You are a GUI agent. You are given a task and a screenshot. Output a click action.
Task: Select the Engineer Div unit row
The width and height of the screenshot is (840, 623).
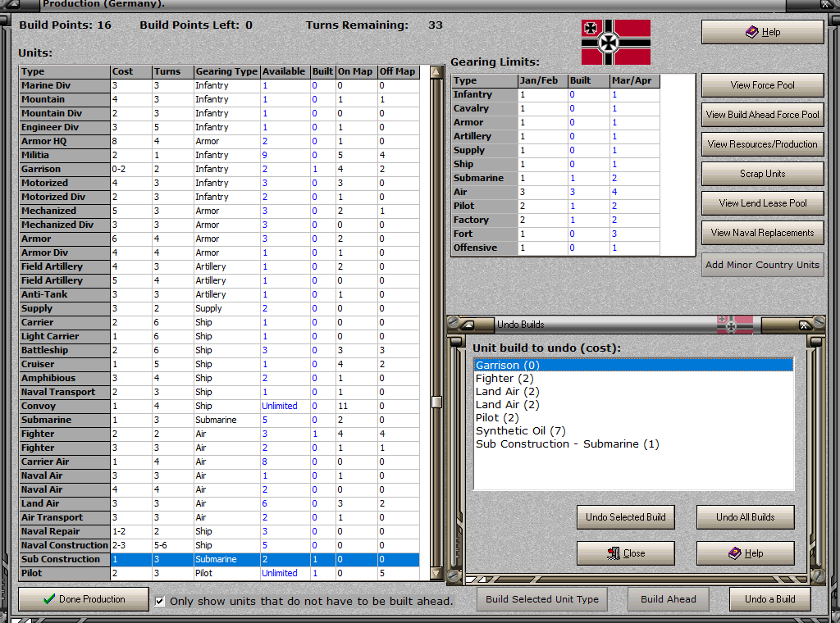point(220,127)
